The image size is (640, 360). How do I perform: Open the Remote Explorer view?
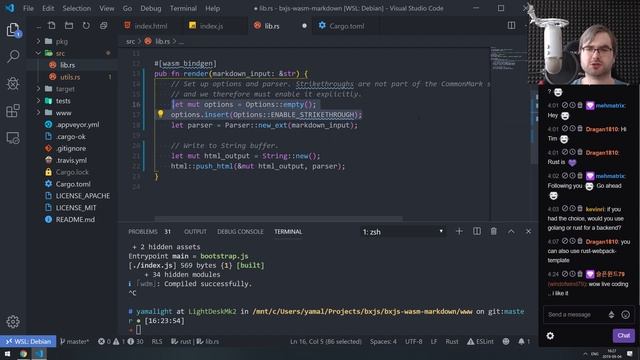tap(13, 138)
